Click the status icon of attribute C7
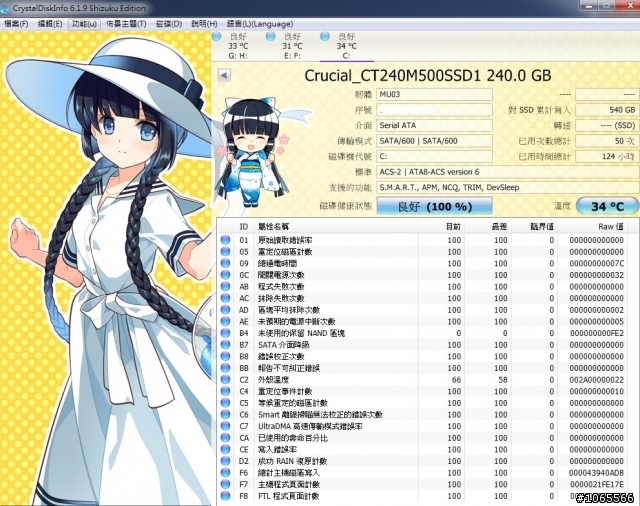Image resolution: width=640 pixels, height=506 pixels. click(x=225, y=426)
